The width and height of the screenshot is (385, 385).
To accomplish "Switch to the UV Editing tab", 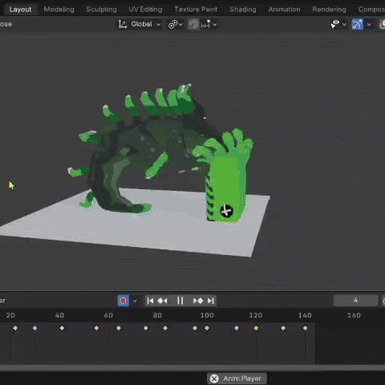I will (x=145, y=9).
